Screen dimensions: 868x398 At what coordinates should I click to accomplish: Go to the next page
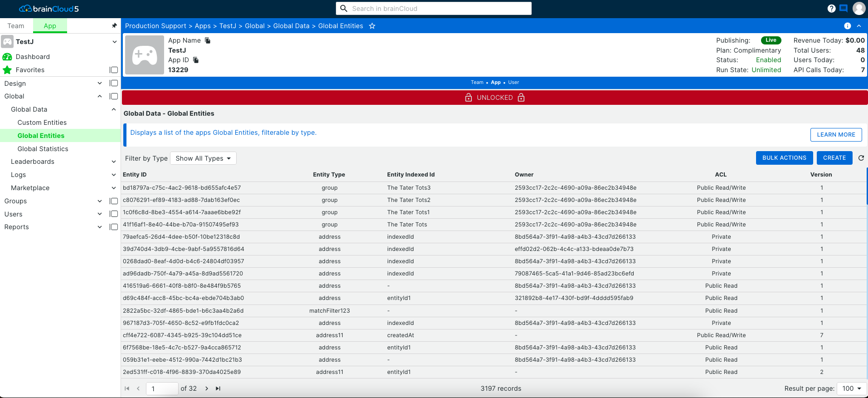coord(207,388)
